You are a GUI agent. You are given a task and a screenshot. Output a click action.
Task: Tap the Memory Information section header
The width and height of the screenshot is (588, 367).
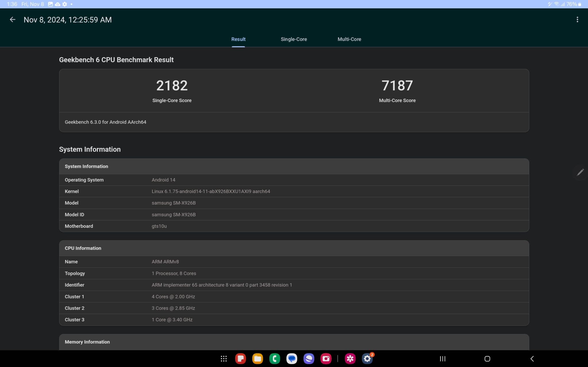click(294, 342)
